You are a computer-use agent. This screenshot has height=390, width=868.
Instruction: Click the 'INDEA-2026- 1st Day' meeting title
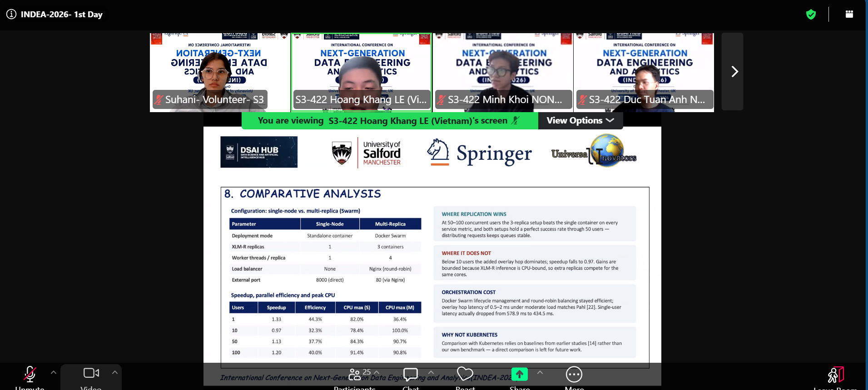click(62, 15)
